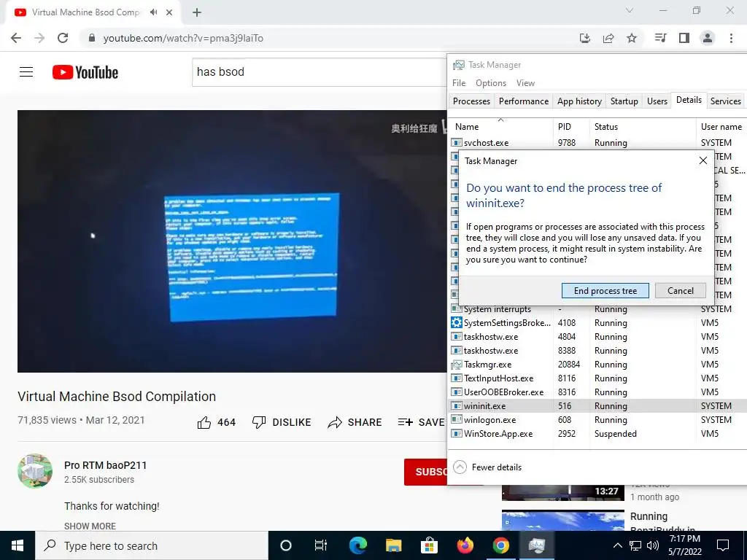This screenshot has height=560, width=747.
Task: Click the install/download page icon in address bar
Action: (x=585, y=38)
